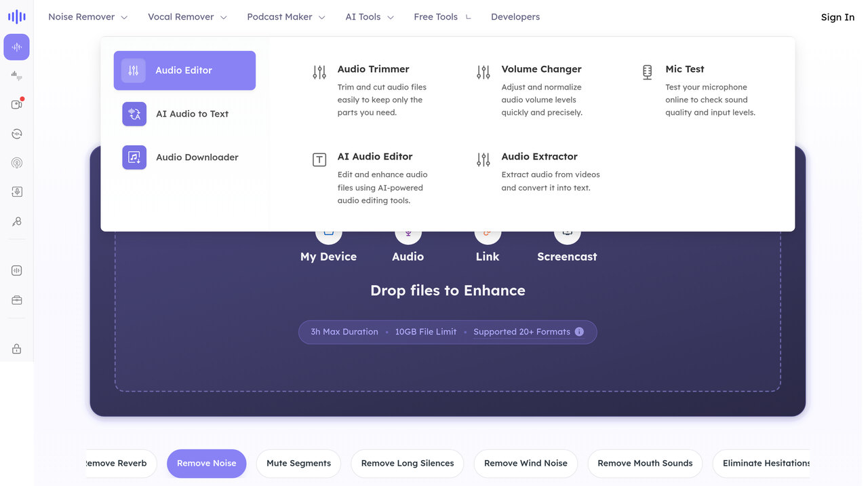Viewport: 868px width, 486px height.
Task: Click the AI Audio to Text icon
Action: (134, 114)
